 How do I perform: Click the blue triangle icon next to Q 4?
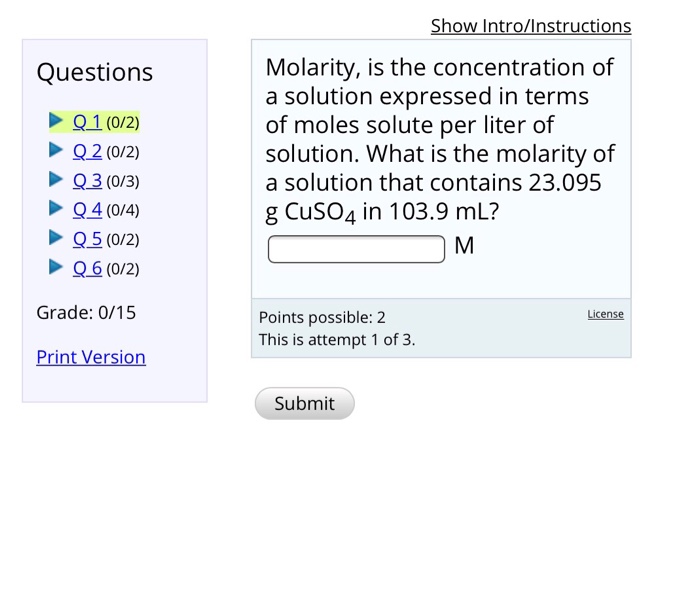(x=56, y=208)
